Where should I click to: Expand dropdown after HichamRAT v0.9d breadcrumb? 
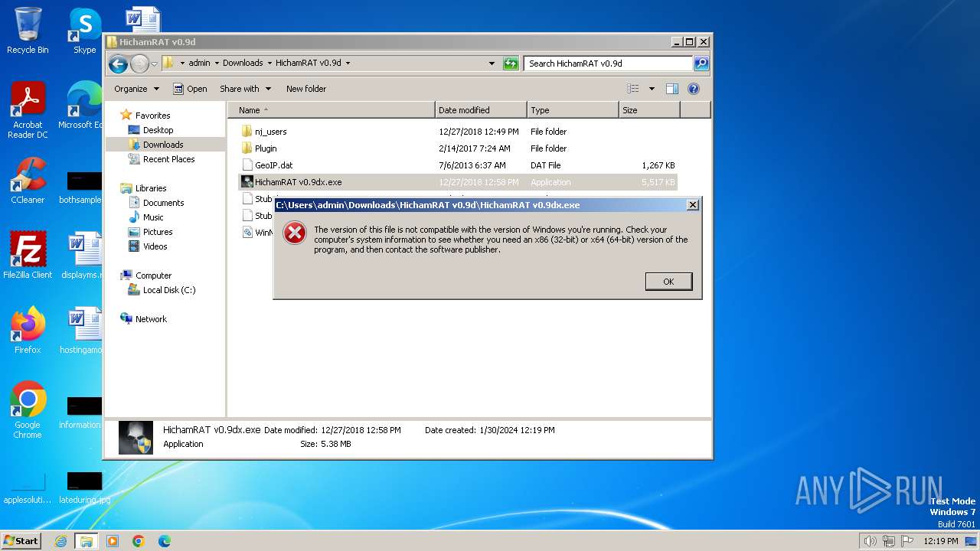(x=348, y=64)
